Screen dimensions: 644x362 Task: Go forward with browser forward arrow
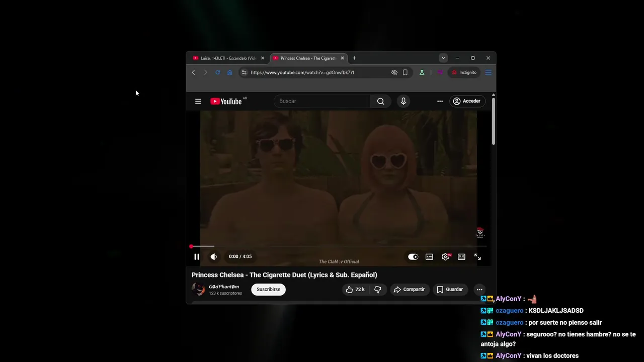[x=205, y=72]
